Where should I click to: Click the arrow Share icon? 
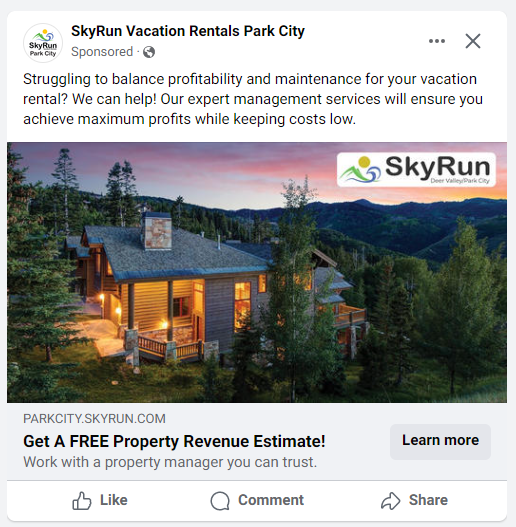391,501
